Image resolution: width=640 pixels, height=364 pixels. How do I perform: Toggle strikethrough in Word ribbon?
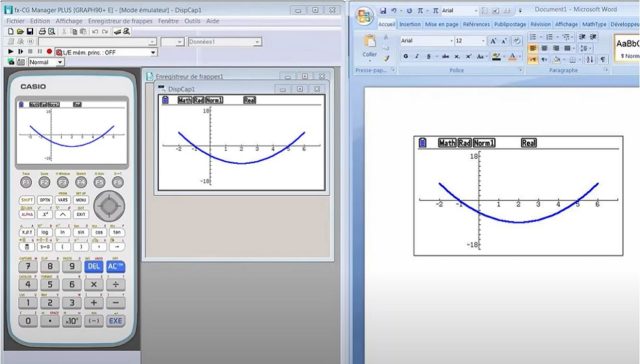(445, 56)
